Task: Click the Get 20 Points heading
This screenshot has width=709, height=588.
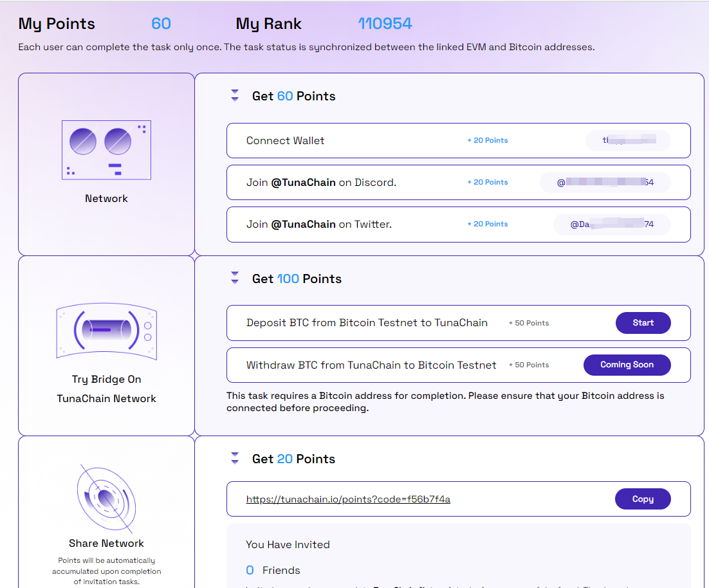Action: pyautogui.click(x=293, y=459)
